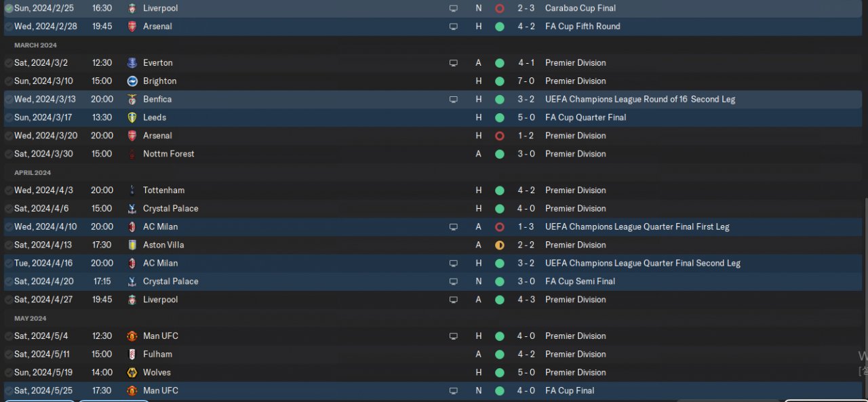The width and height of the screenshot is (868, 402).
Task: Click the Benfica club crest
Action: point(132,100)
